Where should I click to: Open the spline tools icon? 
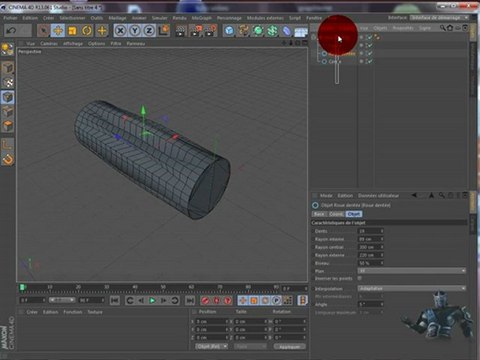[x=244, y=31]
